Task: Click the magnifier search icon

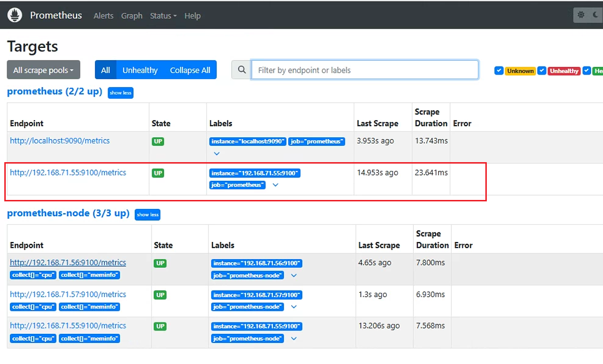Action: point(242,70)
